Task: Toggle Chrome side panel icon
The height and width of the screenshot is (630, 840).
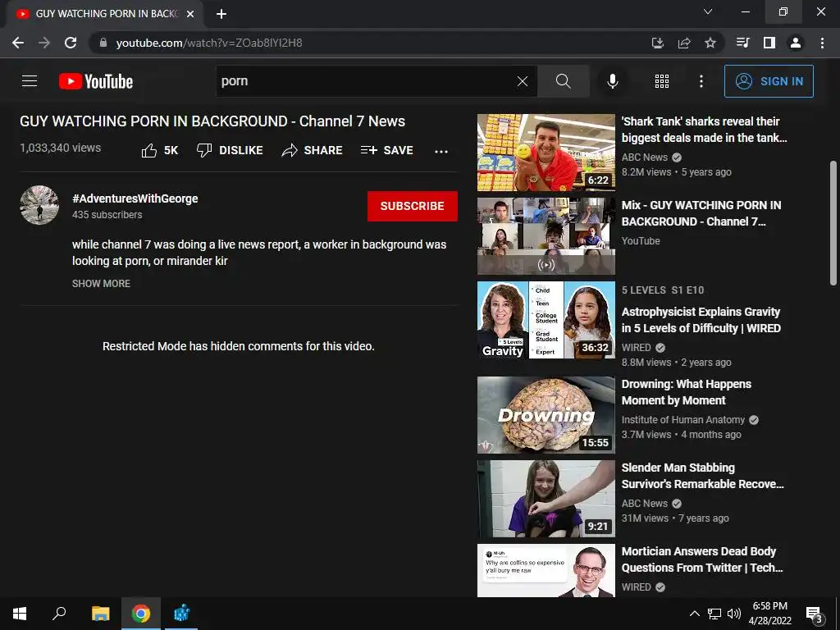Action: point(769,43)
